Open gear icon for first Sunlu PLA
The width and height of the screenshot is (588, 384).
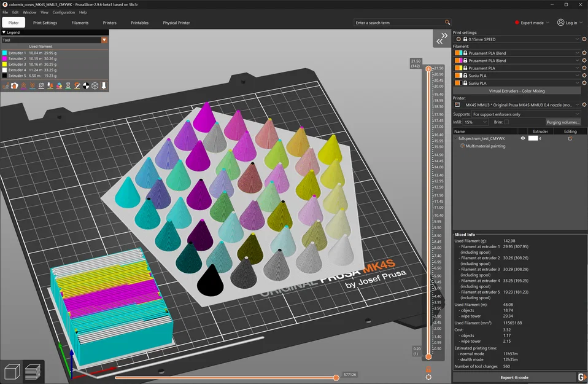coord(584,76)
